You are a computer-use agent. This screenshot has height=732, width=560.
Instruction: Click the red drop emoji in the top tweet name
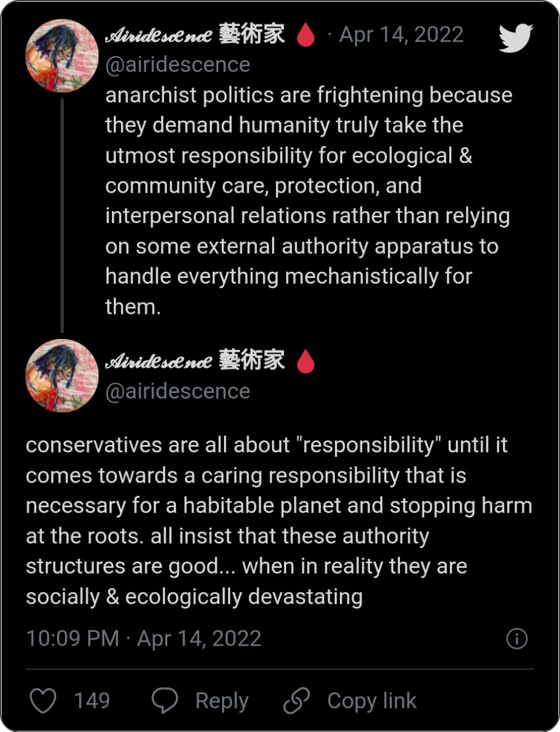tap(306, 35)
